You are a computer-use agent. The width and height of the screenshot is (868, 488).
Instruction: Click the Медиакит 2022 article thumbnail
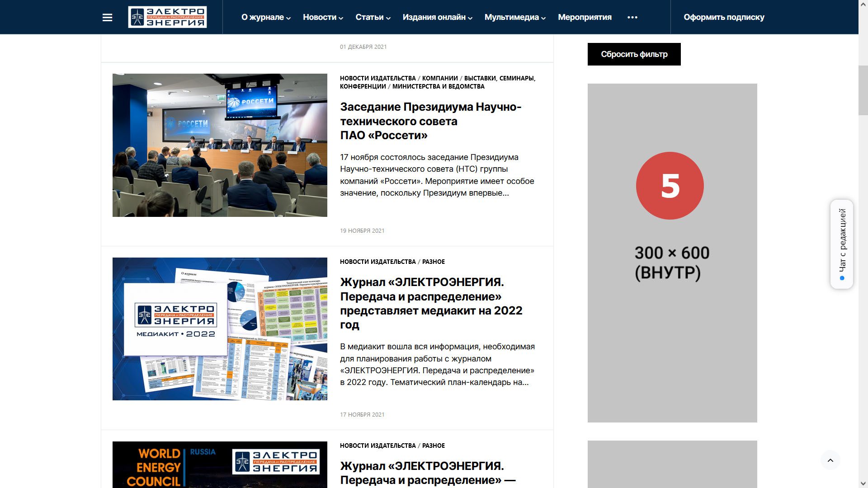tap(220, 329)
